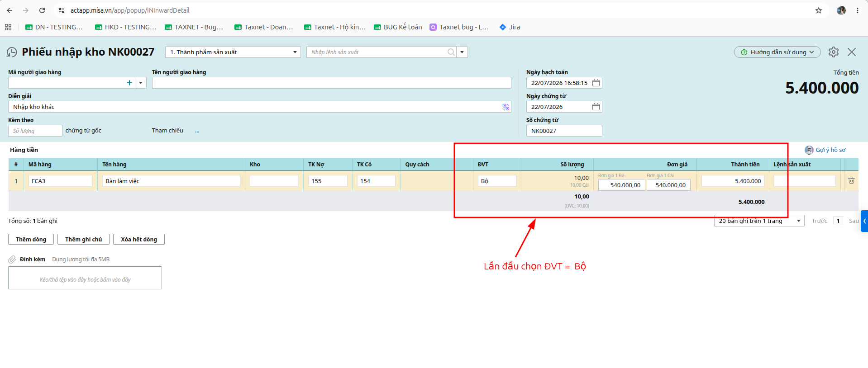
Task: Click the plus icon to add deliverer
Action: point(129,83)
